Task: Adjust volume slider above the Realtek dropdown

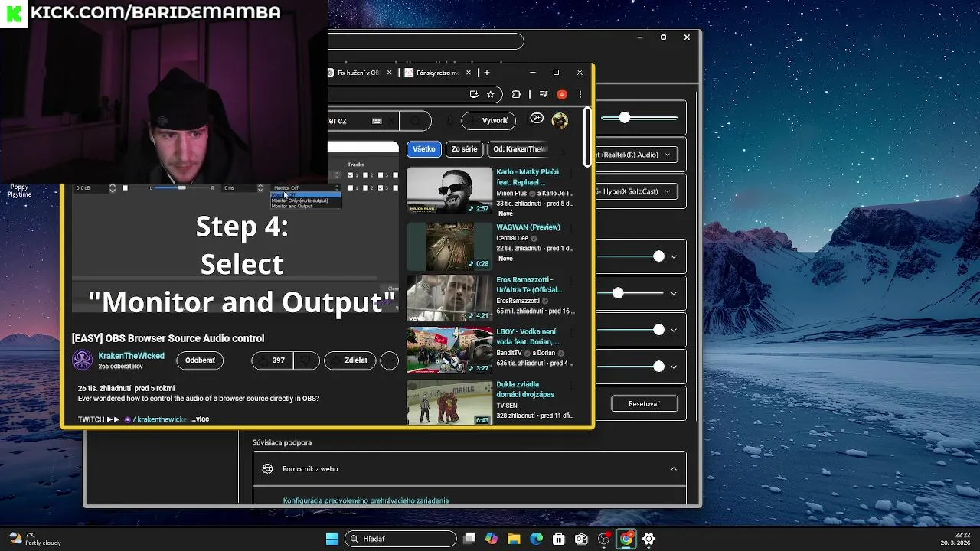Action: (639, 118)
